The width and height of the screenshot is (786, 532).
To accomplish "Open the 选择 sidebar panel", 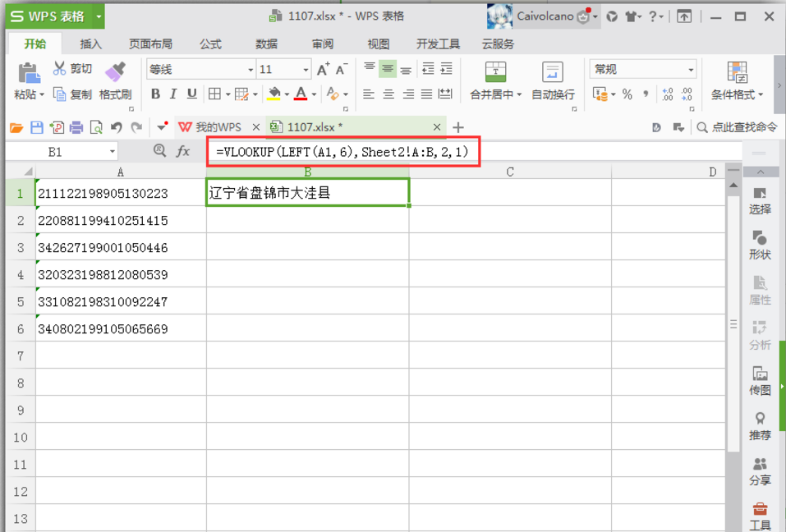I will [x=760, y=201].
